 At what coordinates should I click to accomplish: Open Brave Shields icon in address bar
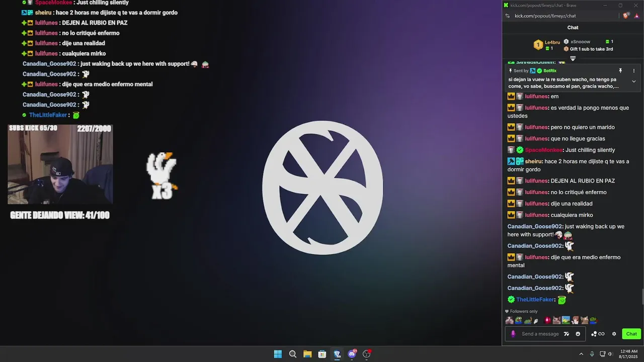(x=625, y=16)
